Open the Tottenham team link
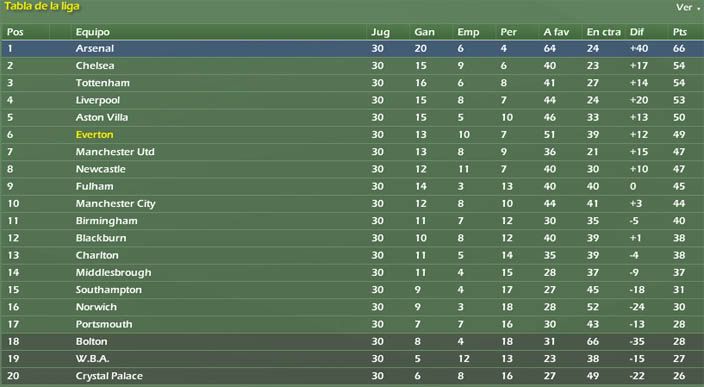The height and width of the screenshot is (387, 704). click(x=102, y=83)
